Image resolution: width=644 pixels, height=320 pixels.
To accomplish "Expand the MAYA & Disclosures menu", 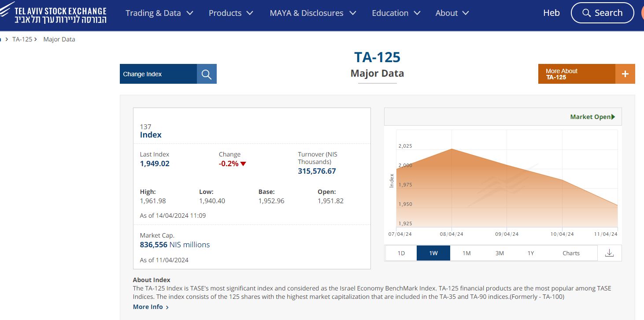I will click(x=313, y=13).
